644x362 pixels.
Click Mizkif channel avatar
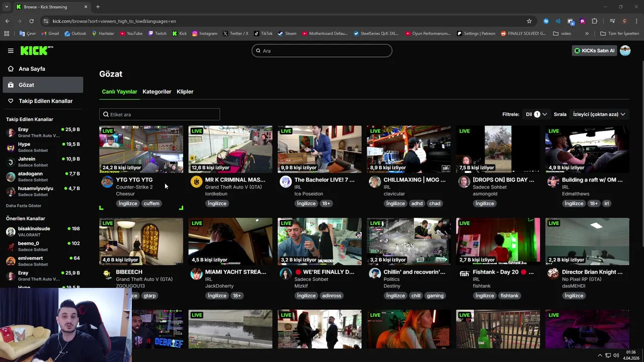(285, 274)
